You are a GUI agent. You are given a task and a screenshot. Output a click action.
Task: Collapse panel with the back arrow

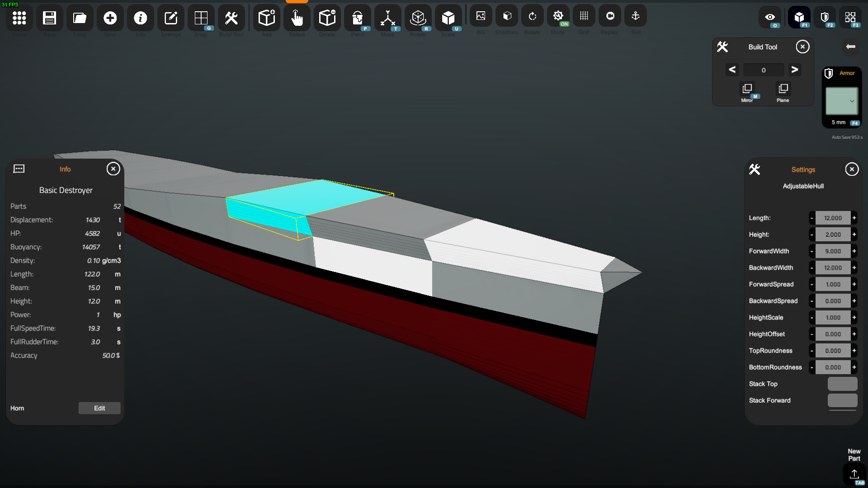click(850, 47)
